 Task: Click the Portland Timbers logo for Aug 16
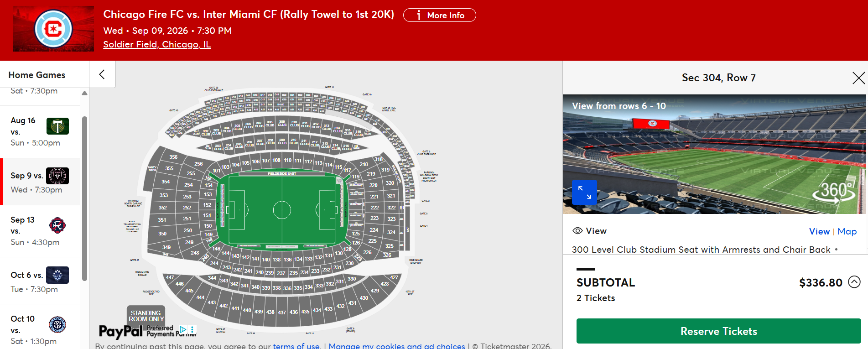[57, 126]
